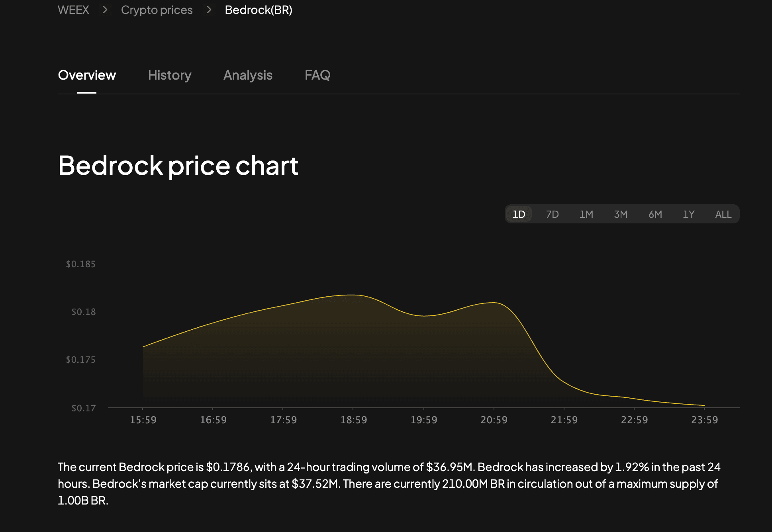Open the Analysis tab
772x532 pixels.
(x=248, y=75)
